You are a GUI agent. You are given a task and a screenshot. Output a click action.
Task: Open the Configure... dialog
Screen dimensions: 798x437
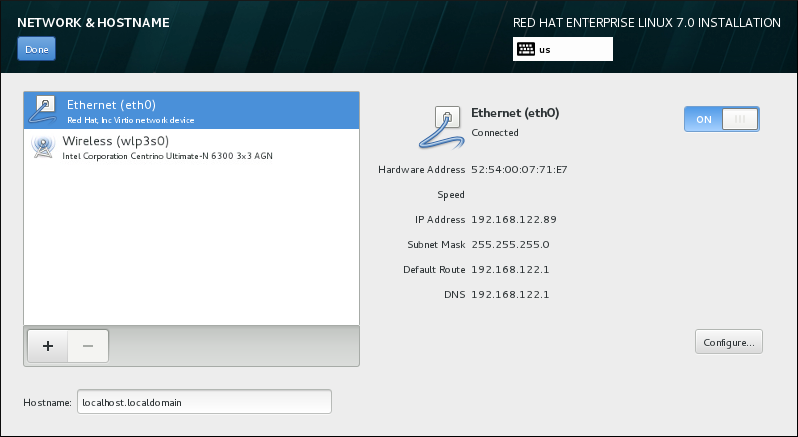(728, 342)
